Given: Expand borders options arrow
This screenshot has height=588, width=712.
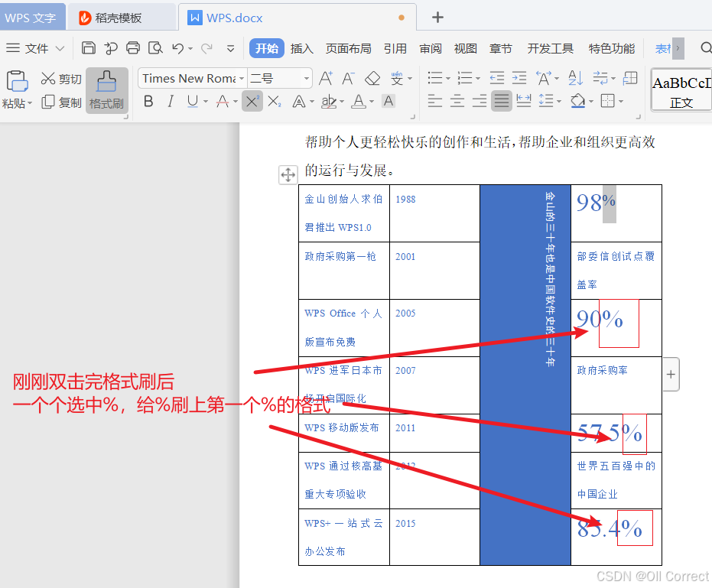Looking at the screenshot, I should tap(621, 101).
